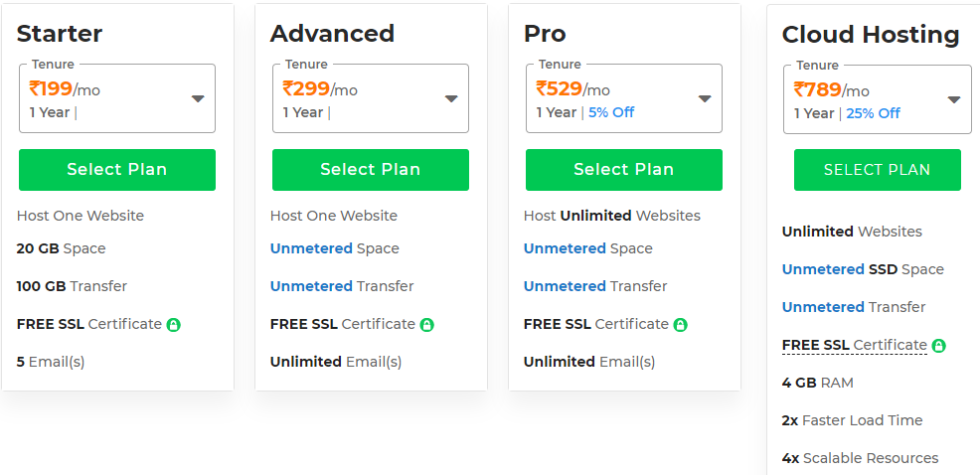The height and width of the screenshot is (475, 980).
Task: Click the Pro plan ₹529/mo price
Action: click(x=572, y=89)
